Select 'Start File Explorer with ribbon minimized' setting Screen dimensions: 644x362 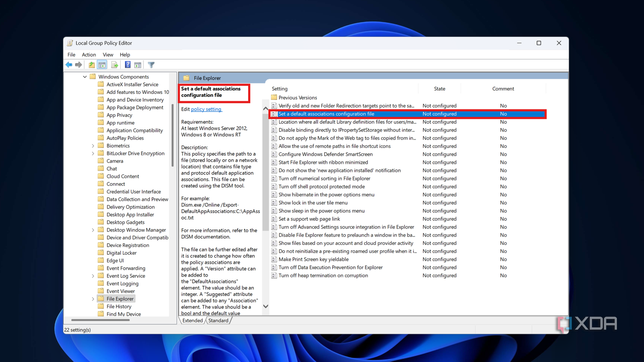pos(323,162)
